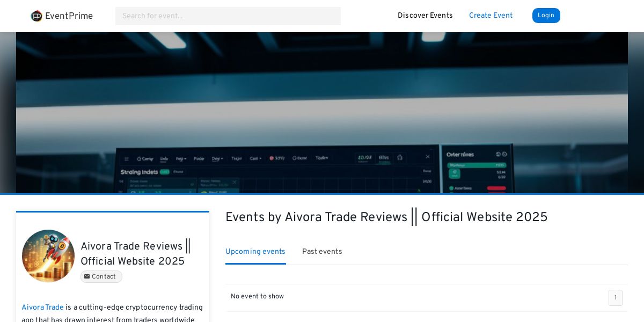Click the trading dashboard banner image
The height and width of the screenshot is (322, 644).
point(322,113)
